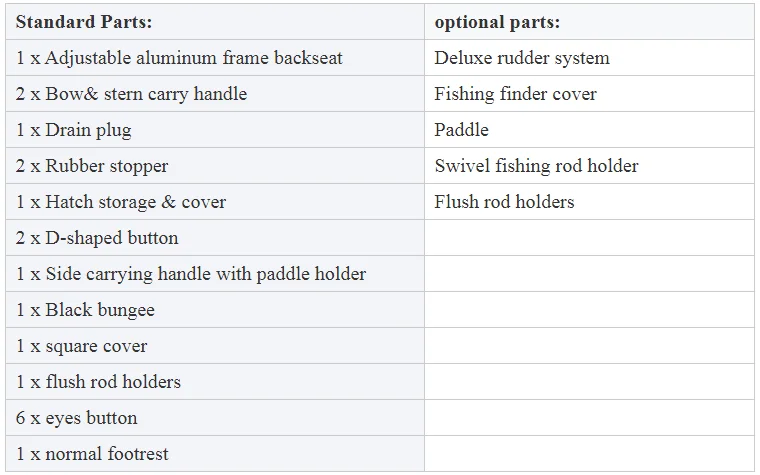
Task: Click Swivel fishing rod holder text
Action: click(x=537, y=166)
